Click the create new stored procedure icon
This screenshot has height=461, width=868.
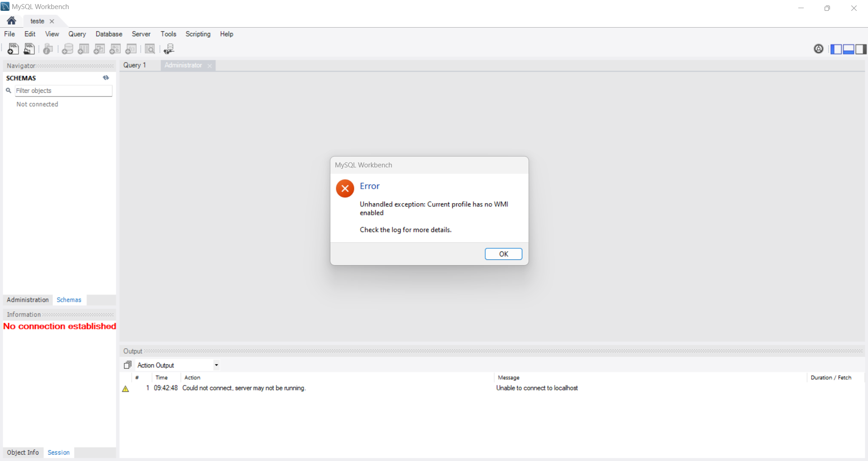click(115, 49)
